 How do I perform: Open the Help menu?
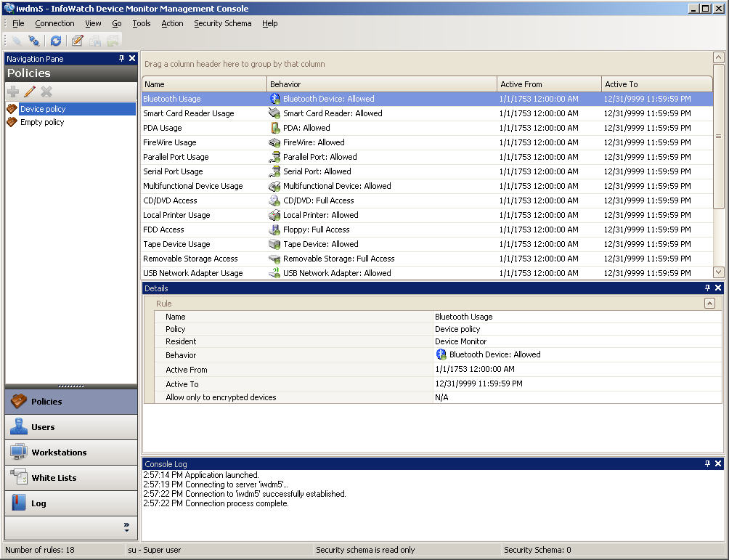pyautogui.click(x=269, y=23)
